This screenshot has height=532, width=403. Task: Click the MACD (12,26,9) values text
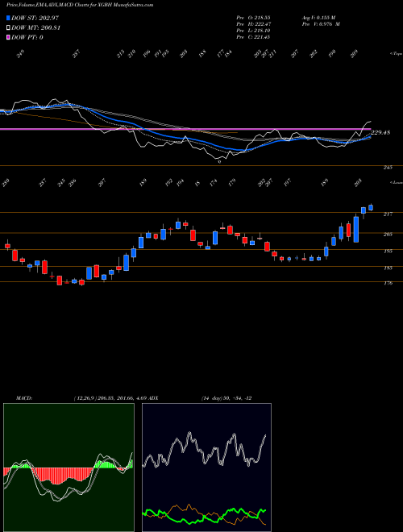[x=110, y=397]
